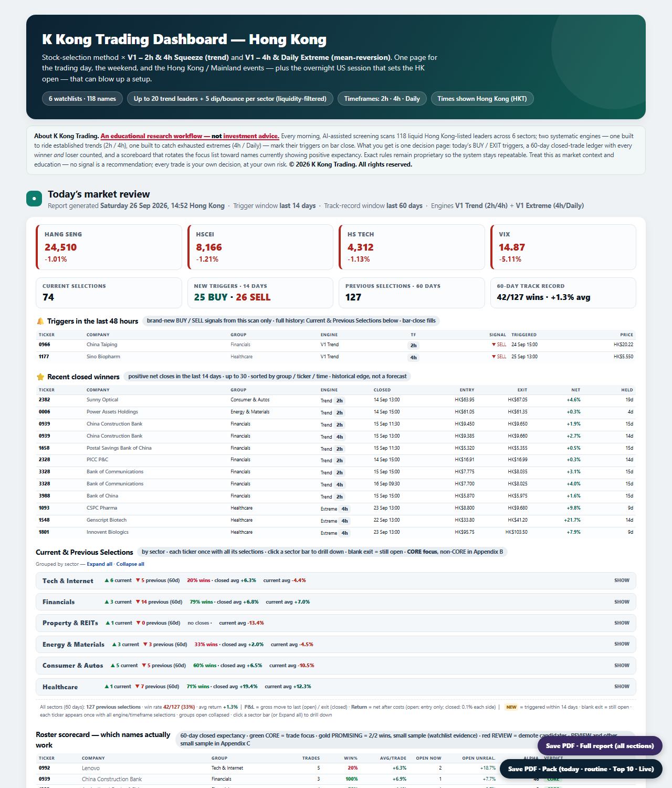
Task: Expand Healthcare sector bar title
Action: 60,687
